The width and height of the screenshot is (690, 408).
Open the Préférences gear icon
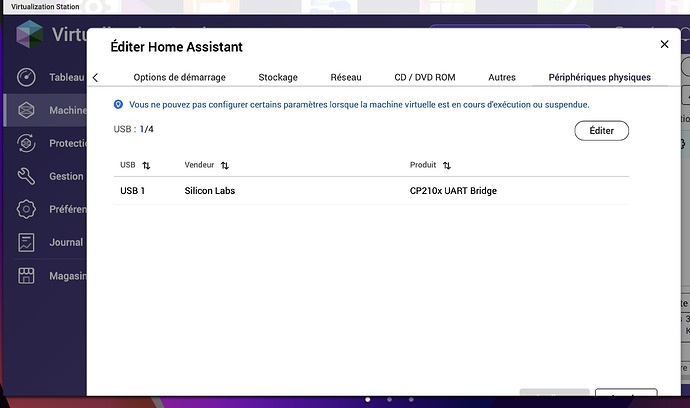tap(26, 209)
